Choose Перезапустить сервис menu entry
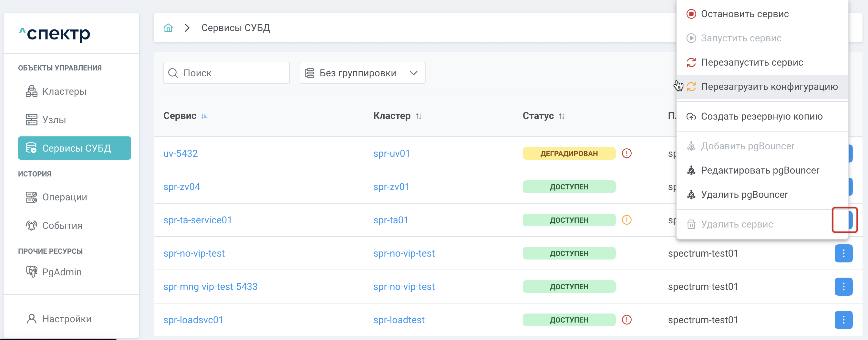 pyautogui.click(x=751, y=62)
